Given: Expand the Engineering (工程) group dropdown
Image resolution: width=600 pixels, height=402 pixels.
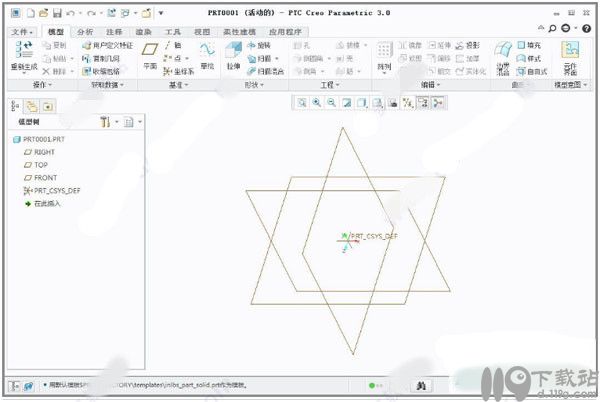Looking at the screenshot, I should (330, 85).
